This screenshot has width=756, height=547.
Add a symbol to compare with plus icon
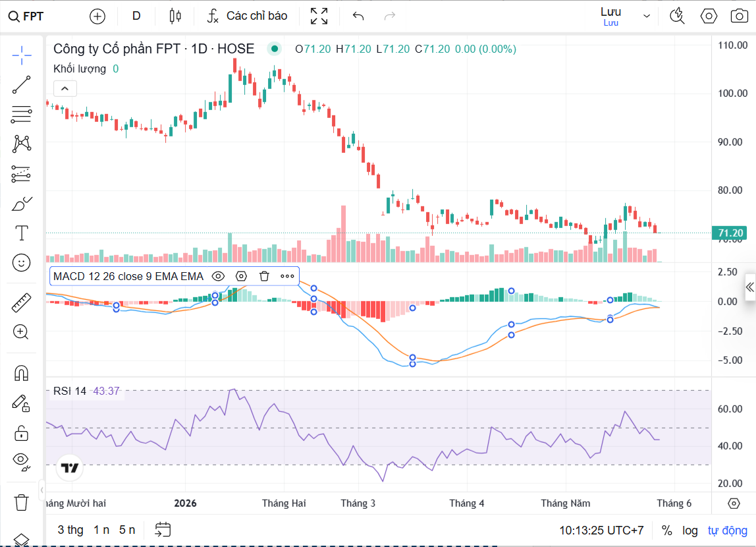coord(97,16)
